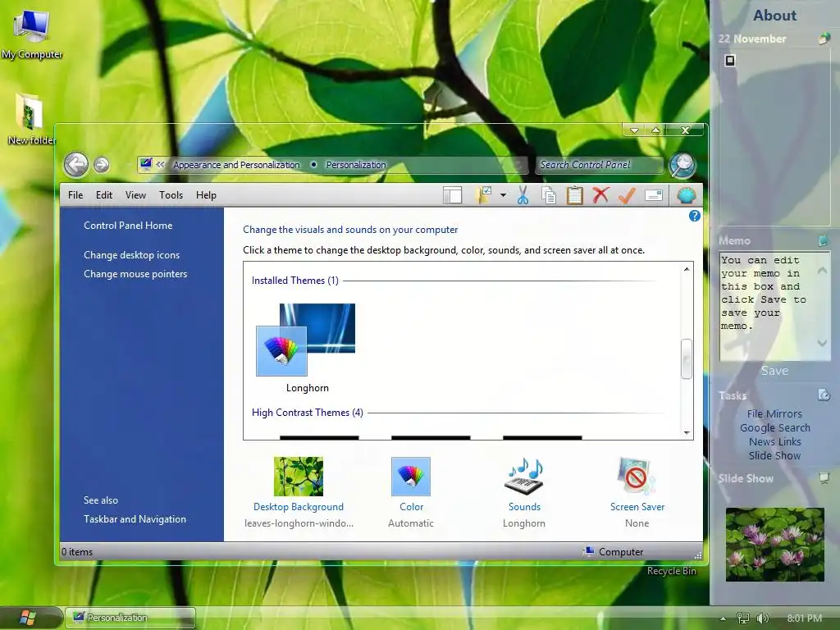Click the memo Save button
The width and height of the screenshot is (840, 630).
point(774,371)
